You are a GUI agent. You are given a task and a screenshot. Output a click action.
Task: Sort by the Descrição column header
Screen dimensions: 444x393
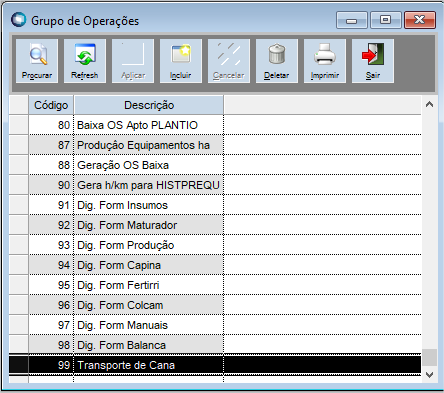pyautogui.click(x=149, y=105)
